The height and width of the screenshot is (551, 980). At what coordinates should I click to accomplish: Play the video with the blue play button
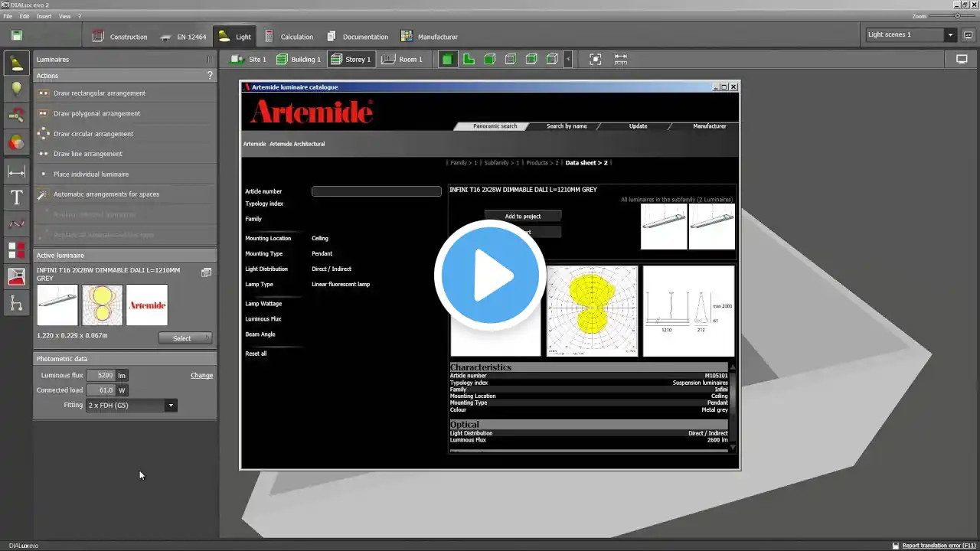(x=490, y=275)
